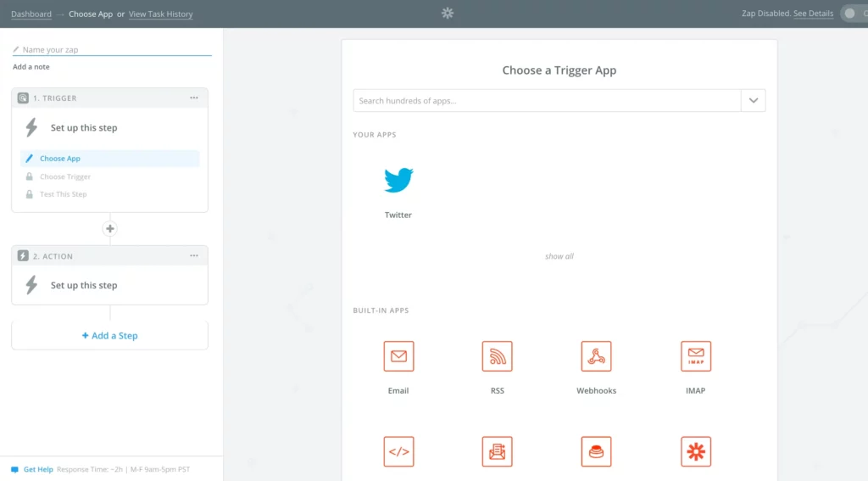Open the Trigger step options menu
This screenshot has width=868, height=481.
pyautogui.click(x=194, y=98)
